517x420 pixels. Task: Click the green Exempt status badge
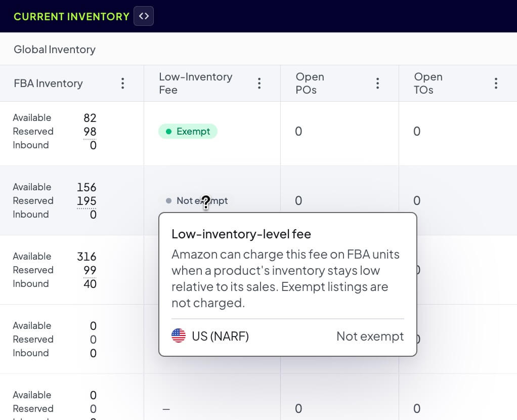(188, 131)
